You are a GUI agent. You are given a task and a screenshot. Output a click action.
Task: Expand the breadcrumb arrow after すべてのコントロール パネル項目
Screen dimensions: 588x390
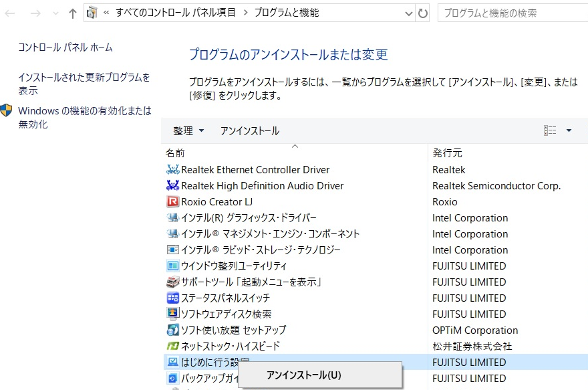pyautogui.click(x=246, y=13)
